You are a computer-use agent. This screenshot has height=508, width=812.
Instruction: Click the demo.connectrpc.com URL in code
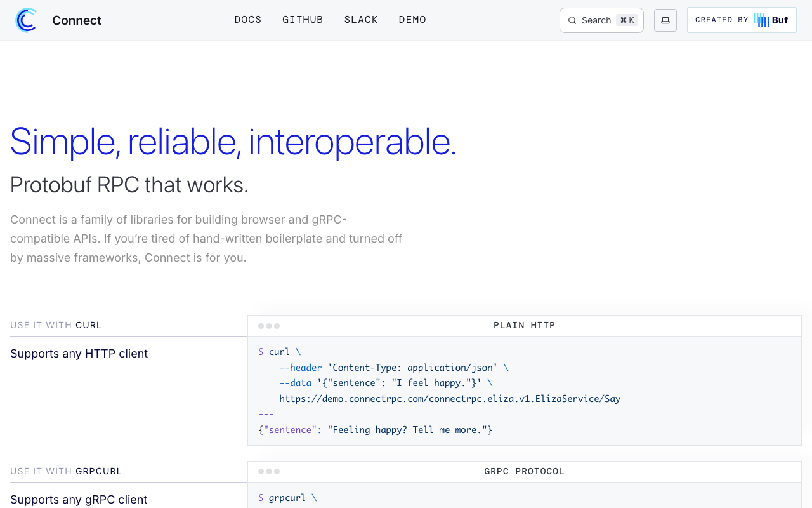450,399
